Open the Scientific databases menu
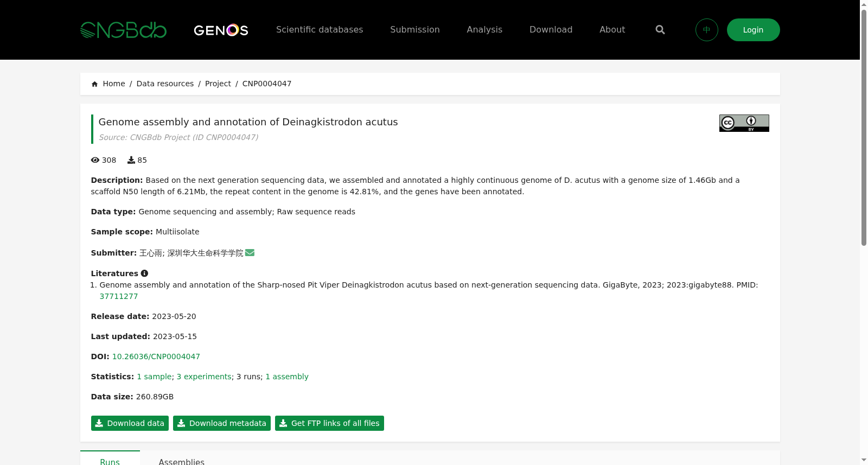 pyautogui.click(x=320, y=30)
